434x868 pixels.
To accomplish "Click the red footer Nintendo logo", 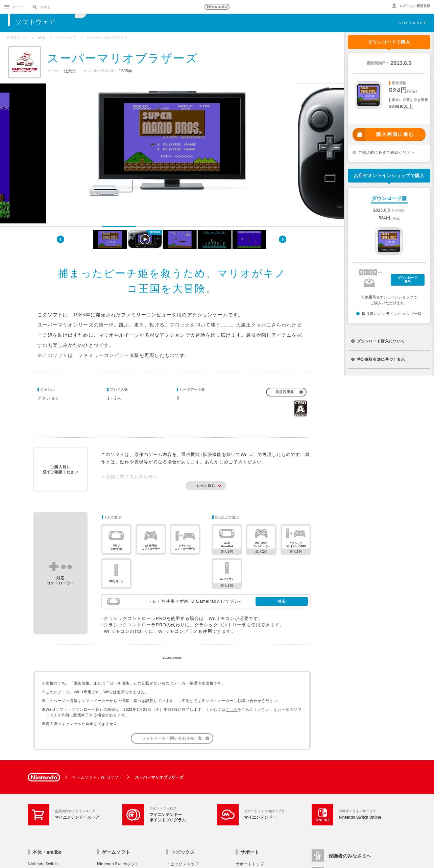I will coord(44,777).
